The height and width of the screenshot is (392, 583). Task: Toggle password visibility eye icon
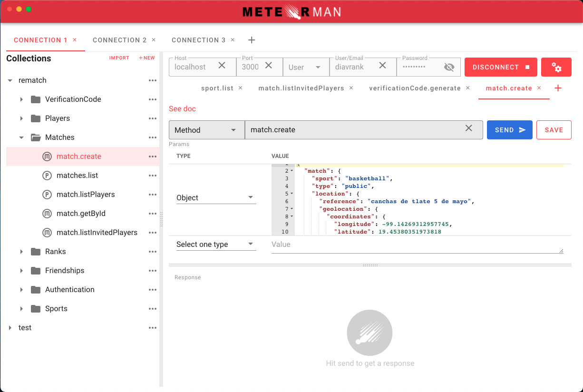click(x=449, y=67)
